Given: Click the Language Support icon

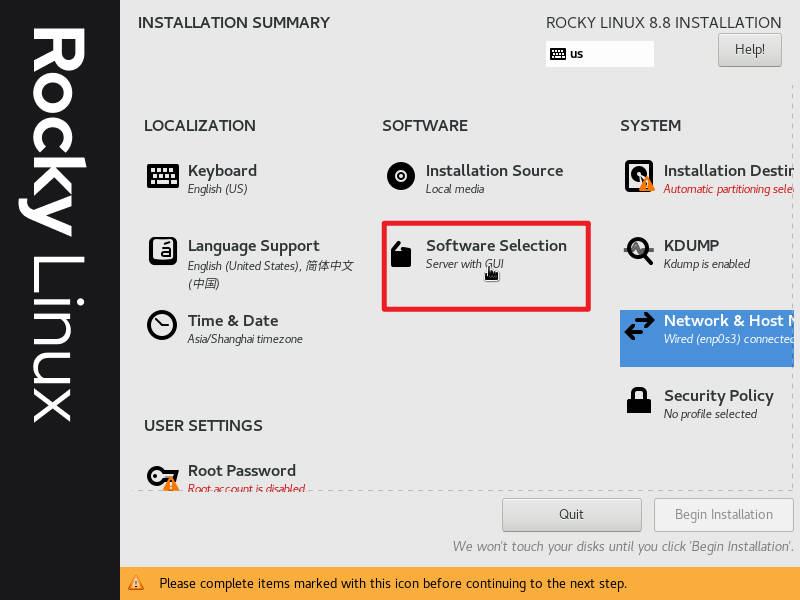Looking at the screenshot, I should (x=163, y=251).
